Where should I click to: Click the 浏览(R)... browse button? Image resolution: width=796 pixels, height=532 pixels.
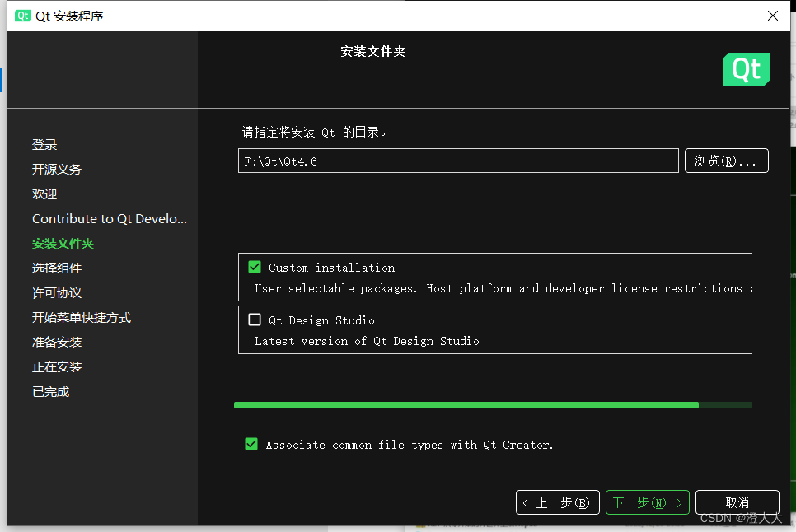coord(727,161)
